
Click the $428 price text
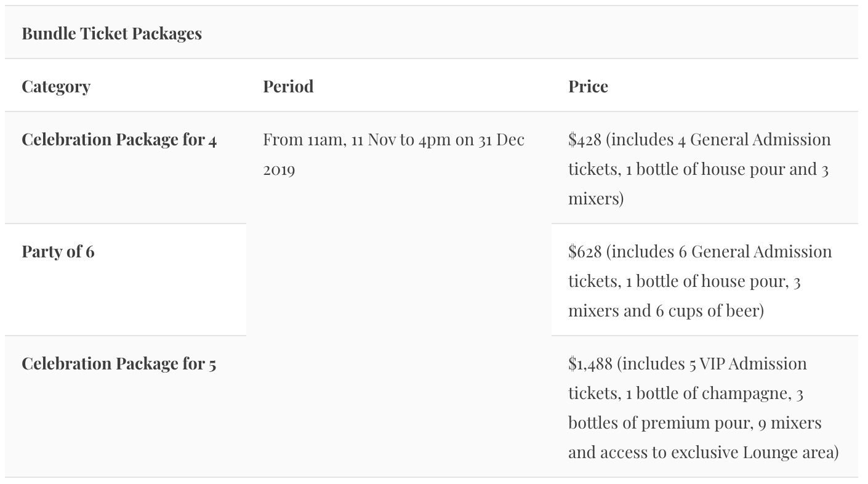tap(584, 140)
